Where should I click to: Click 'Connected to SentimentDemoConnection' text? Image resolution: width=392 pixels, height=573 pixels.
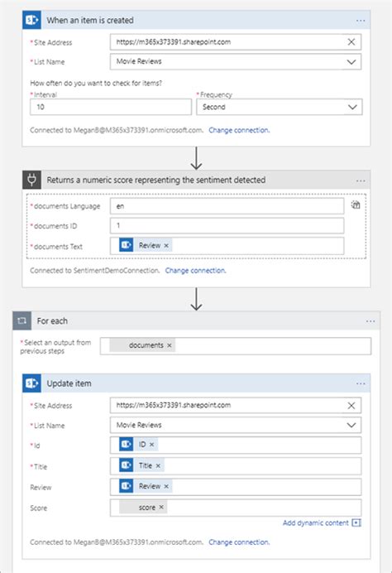pos(95,271)
